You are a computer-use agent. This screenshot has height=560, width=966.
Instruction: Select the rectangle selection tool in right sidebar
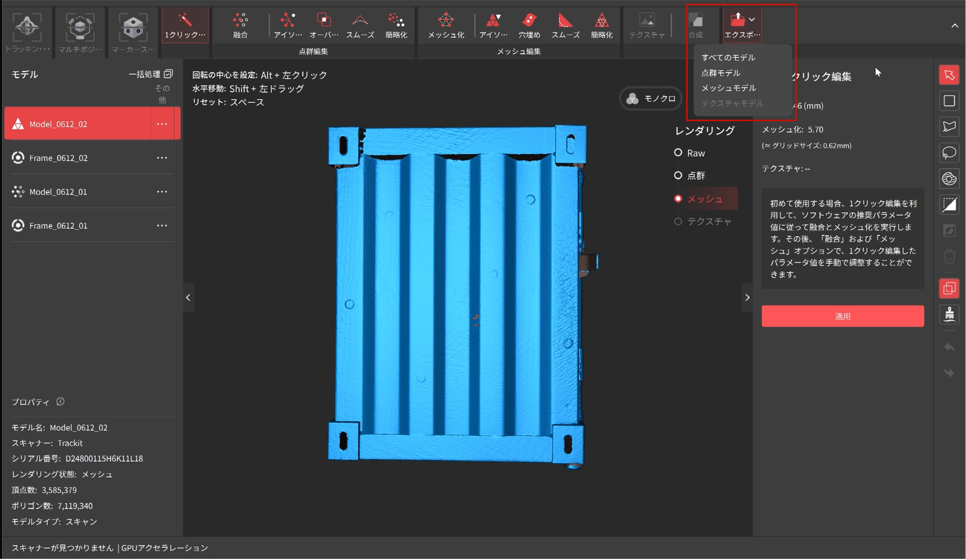click(x=949, y=101)
